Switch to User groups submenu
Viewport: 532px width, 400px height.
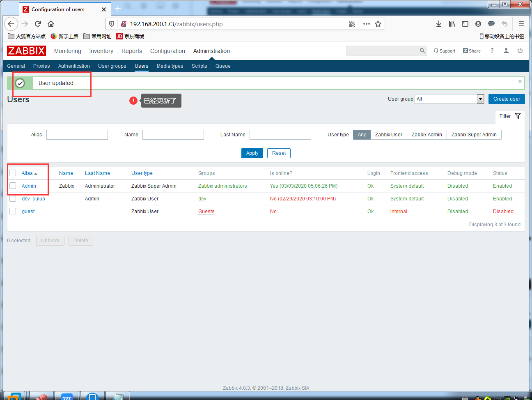pyautogui.click(x=112, y=66)
